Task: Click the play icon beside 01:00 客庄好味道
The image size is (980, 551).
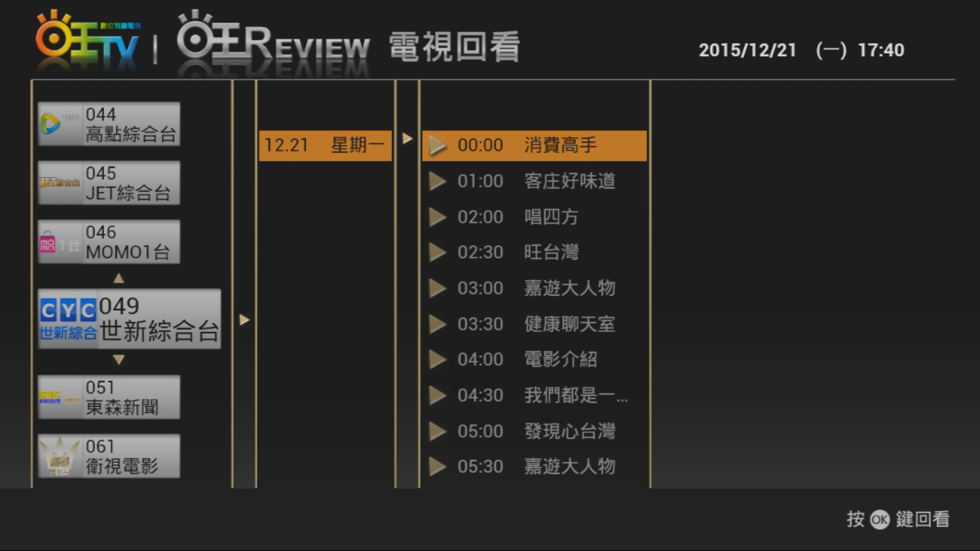Action: pos(437,181)
